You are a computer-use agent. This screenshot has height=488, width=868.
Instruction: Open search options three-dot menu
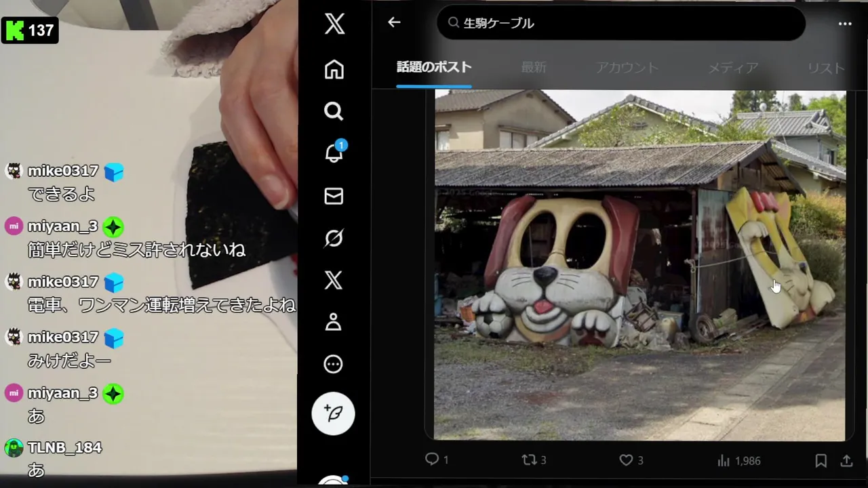845,24
